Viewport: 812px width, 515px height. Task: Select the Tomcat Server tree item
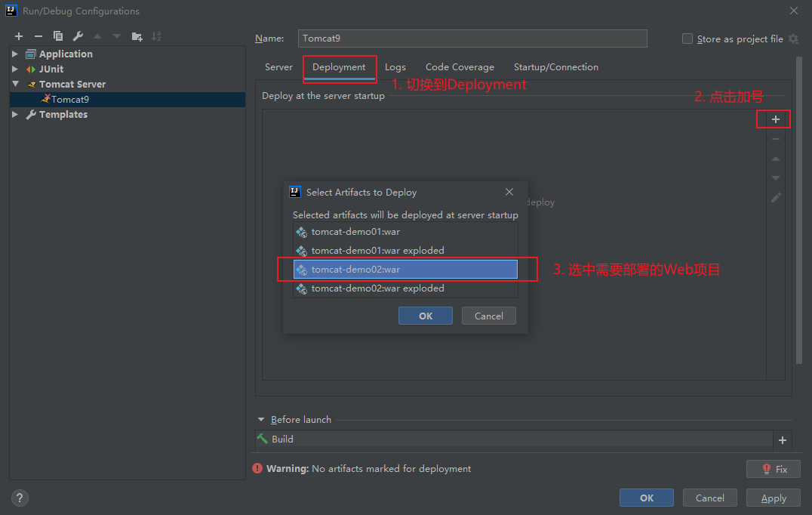pos(128,84)
